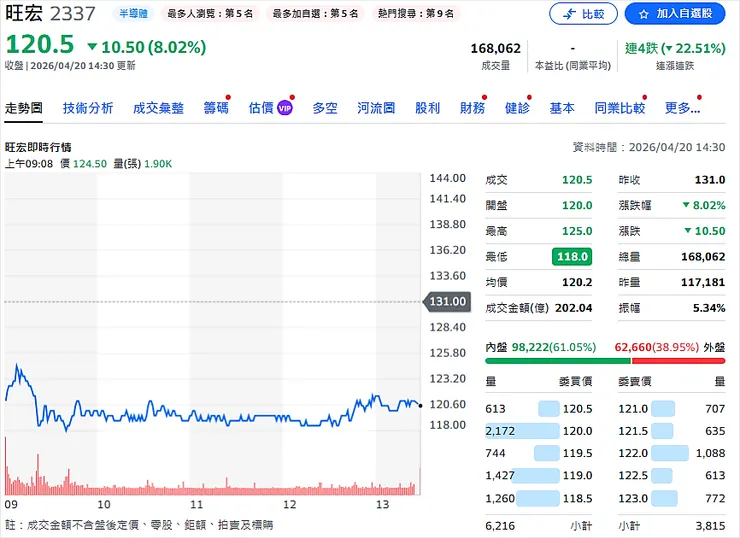Click the stock price 120.5 headline
740x538 pixels.
pyautogui.click(x=40, y=45)
